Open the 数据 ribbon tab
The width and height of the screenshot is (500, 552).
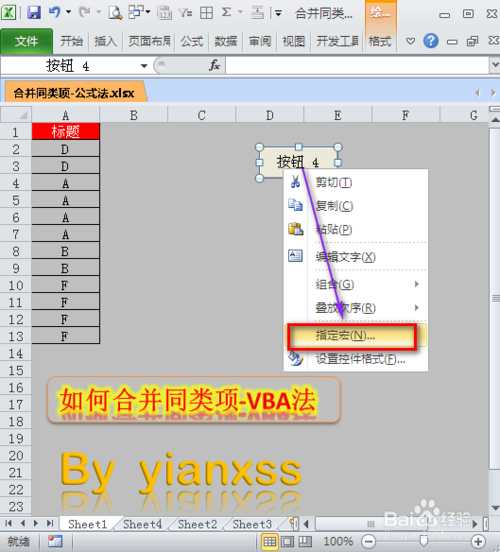pos(225,41)
